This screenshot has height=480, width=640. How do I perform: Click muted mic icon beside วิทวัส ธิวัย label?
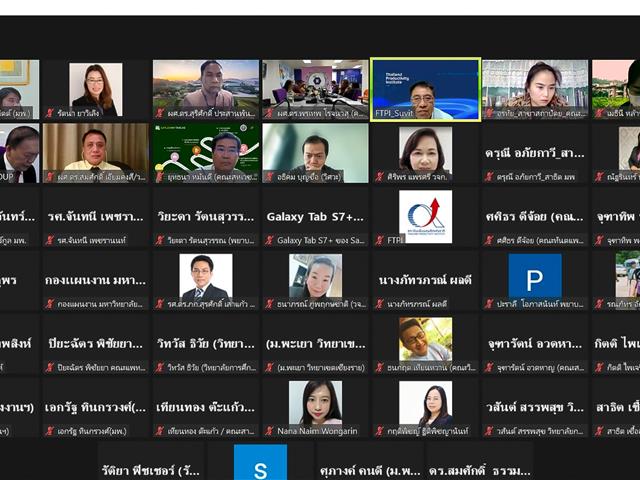(x=160, y=367)
